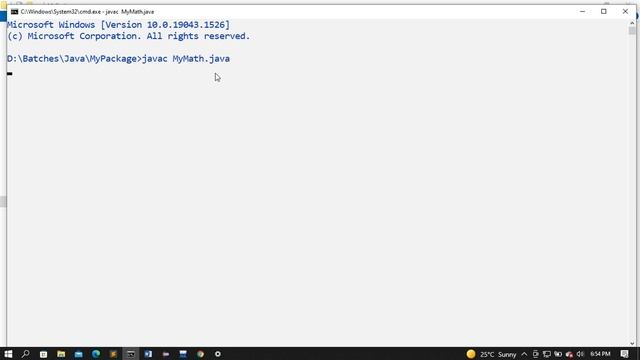This screenshot has height=360, width=640.
Task: Open the circular recorder icon in taskbar
Action: (218, 354)
